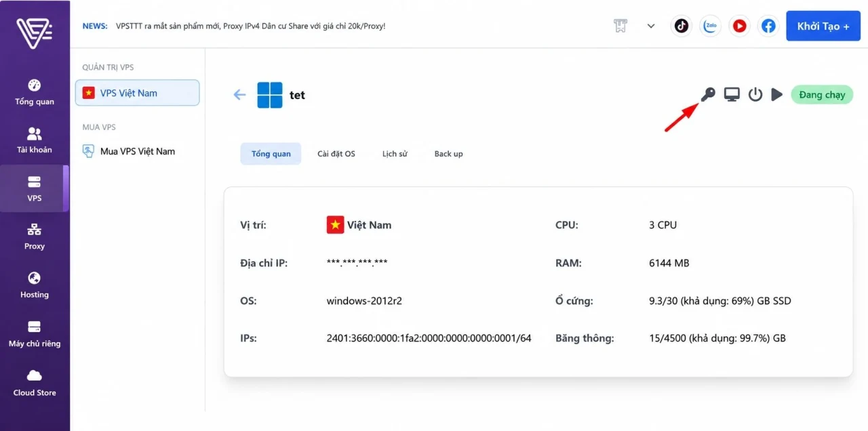Click the MUA VPS heading
868x431 pixels.
pos(99,127)
